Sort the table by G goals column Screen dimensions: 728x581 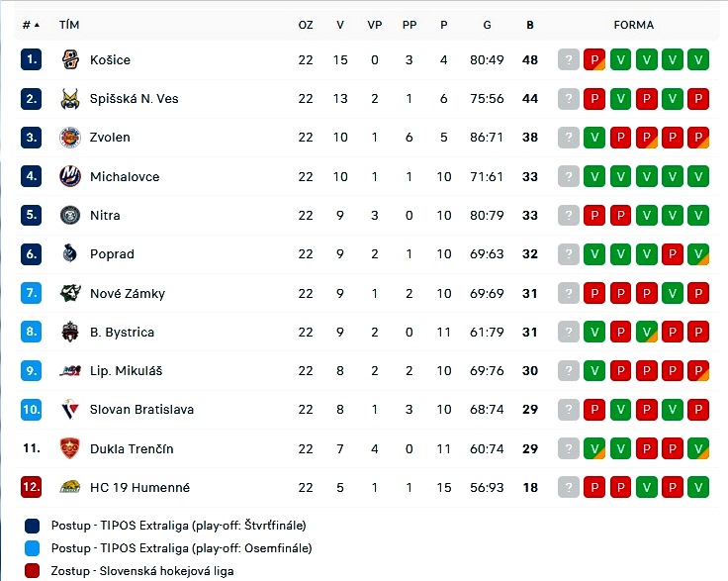click(487, 25)
